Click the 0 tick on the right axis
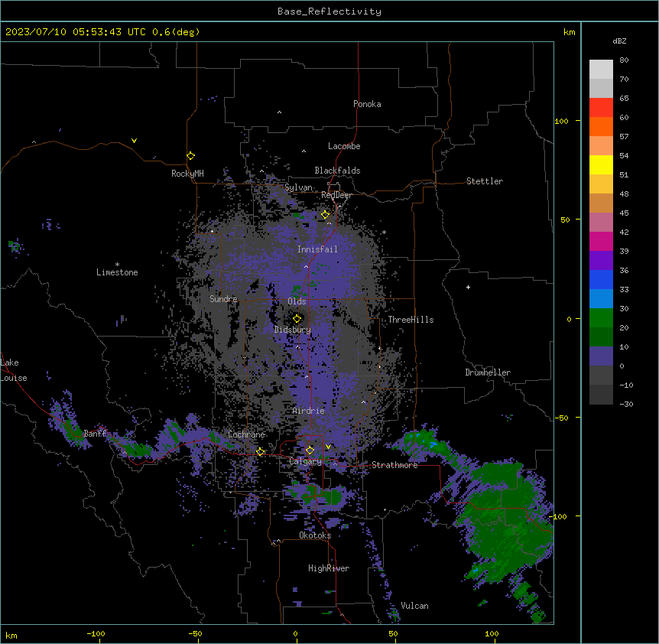Screen dimensions: 659x644 tap(569, 320)
